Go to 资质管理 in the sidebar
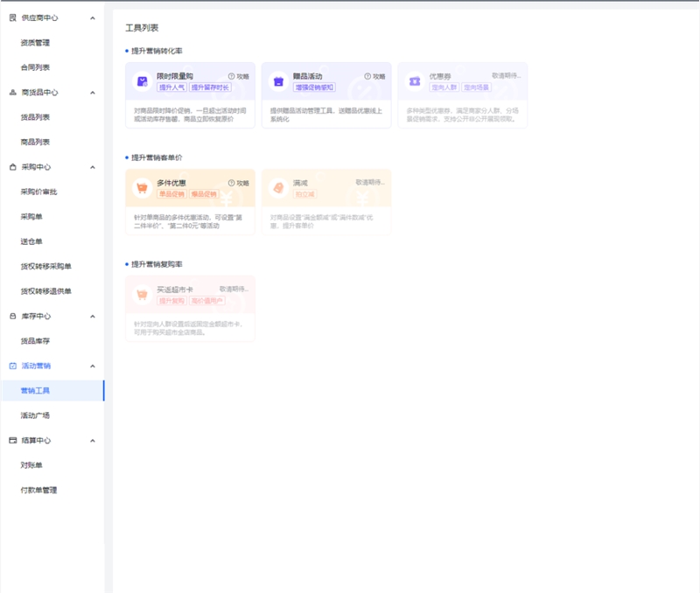The width and height of the screenshot is (700, 593). click(x=35, y=42)
